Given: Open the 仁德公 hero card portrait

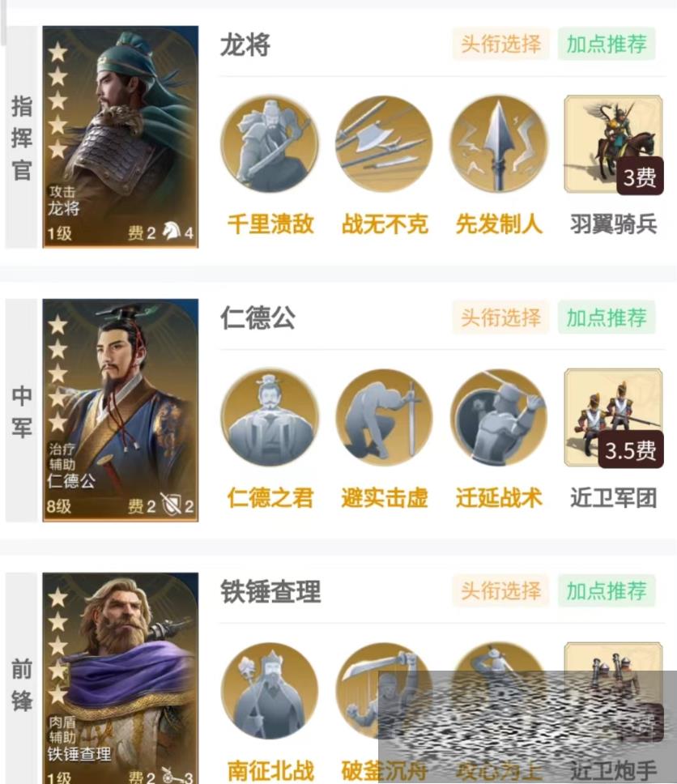Looking at the screenshot, I should coord(121,411).
